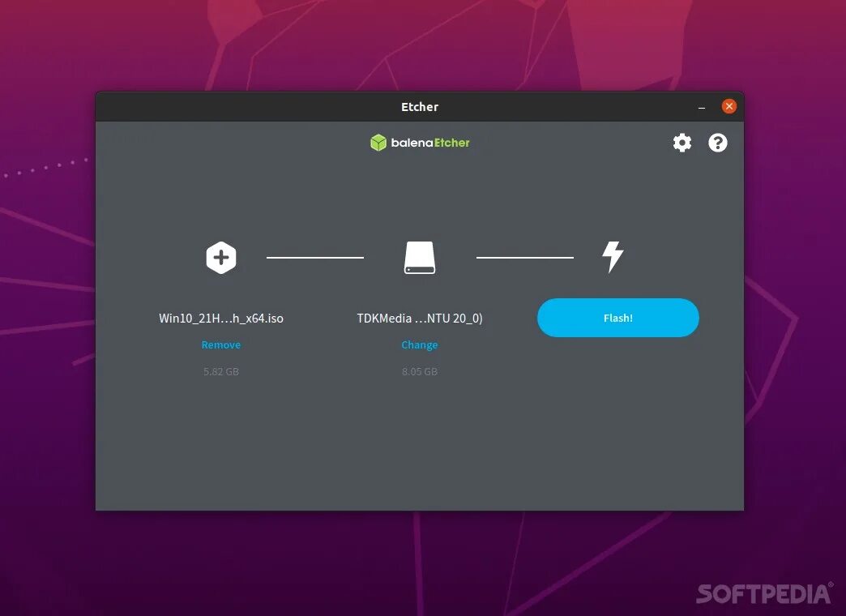Start writing with the Flash! button
The height and width of the screenshot is (616, 846).
coord(618,318)
